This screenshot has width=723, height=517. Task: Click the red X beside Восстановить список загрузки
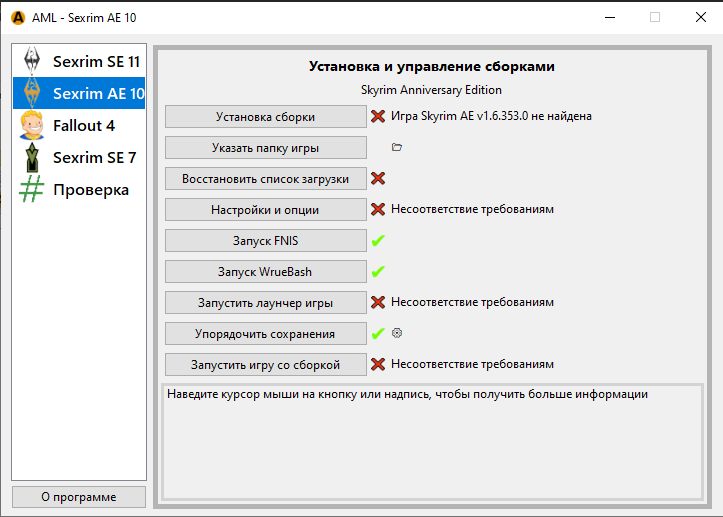coord(378,178)
